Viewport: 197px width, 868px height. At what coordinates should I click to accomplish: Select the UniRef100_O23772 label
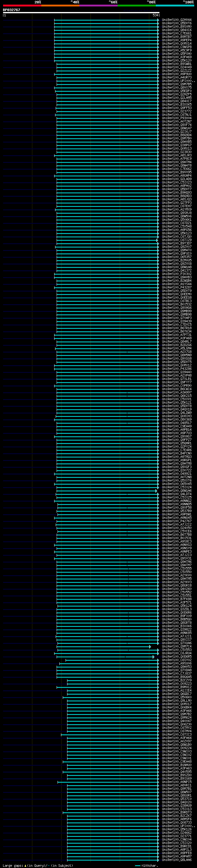point(177,111)
